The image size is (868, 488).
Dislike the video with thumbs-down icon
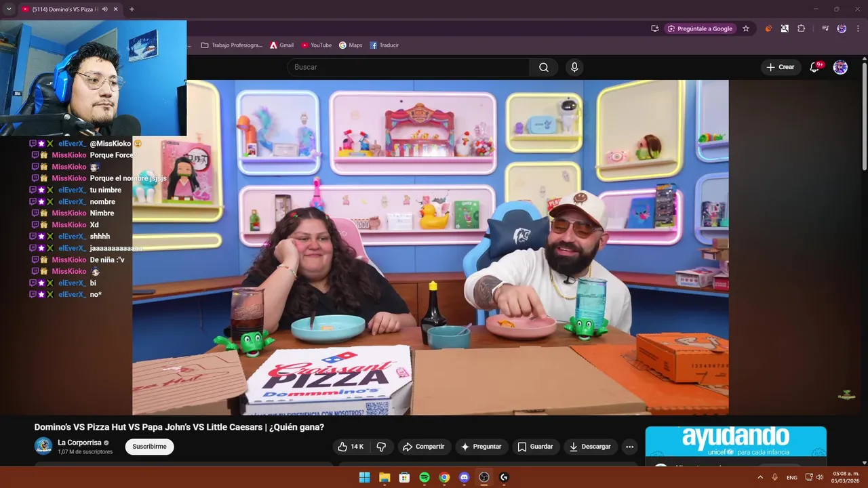point(381,447)
